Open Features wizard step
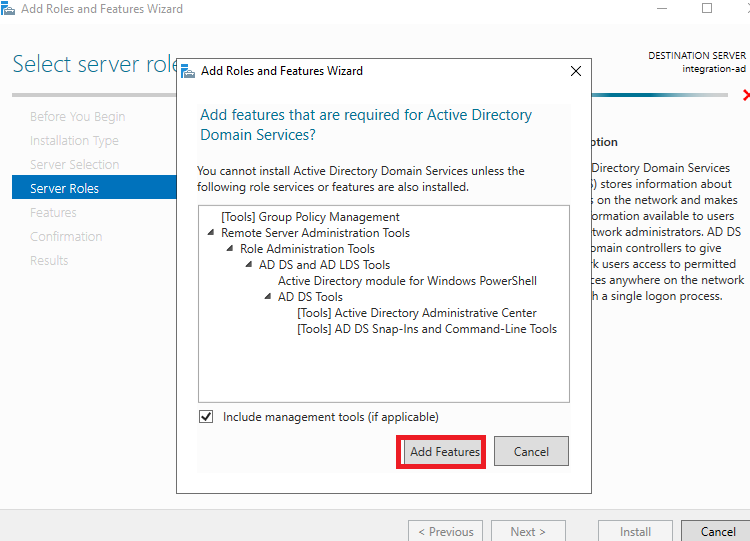The image size is (750, 541). click(53, 212)
